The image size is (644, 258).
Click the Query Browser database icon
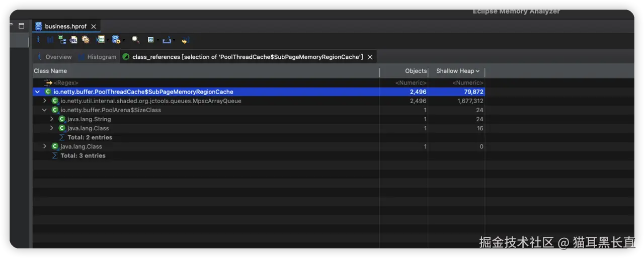(x=116, y=40)
